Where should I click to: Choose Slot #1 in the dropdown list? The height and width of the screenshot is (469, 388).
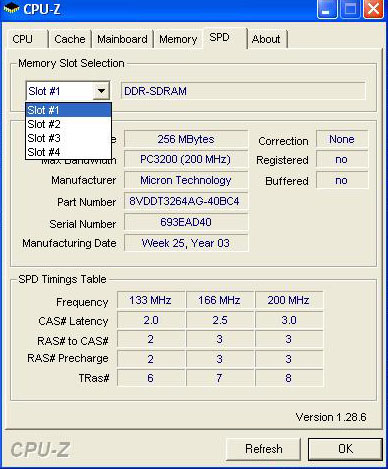[x=69, y=110]
